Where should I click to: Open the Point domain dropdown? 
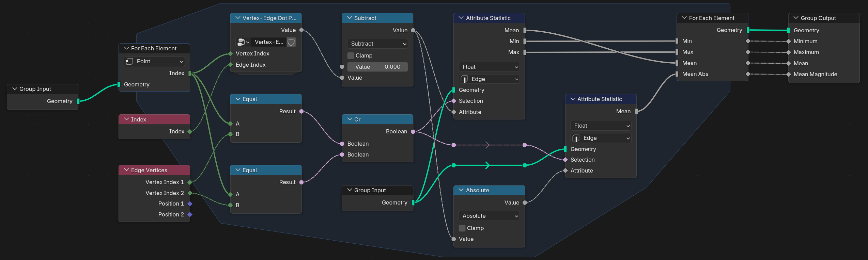pyautogui.click(x=154, y=62)
